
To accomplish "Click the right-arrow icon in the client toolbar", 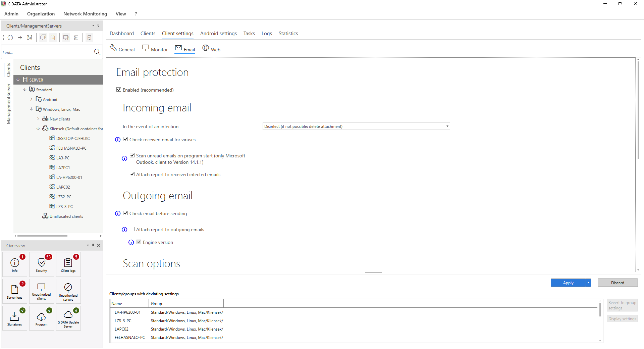I will tap(20, 38).
